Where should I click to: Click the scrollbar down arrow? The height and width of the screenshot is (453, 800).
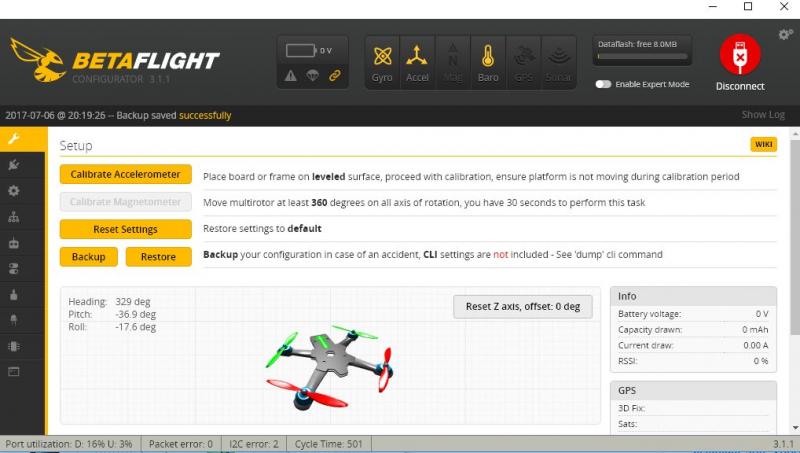coord(795,427)
